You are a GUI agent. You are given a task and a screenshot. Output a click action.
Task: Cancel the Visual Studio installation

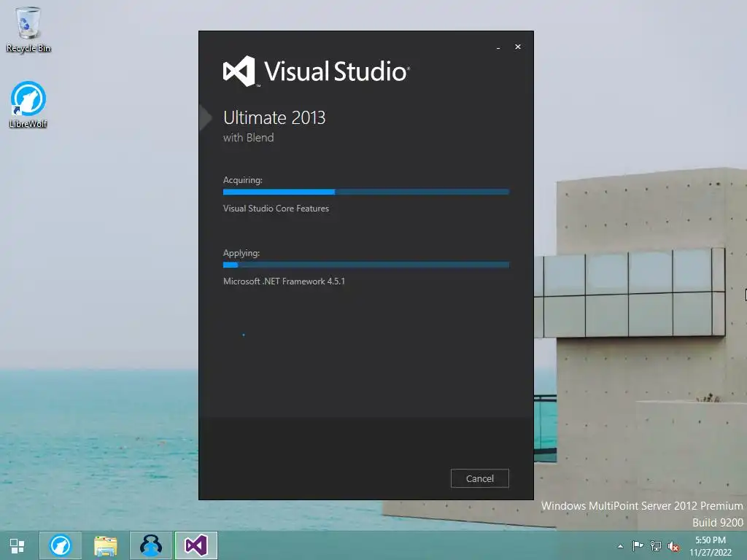480,478
